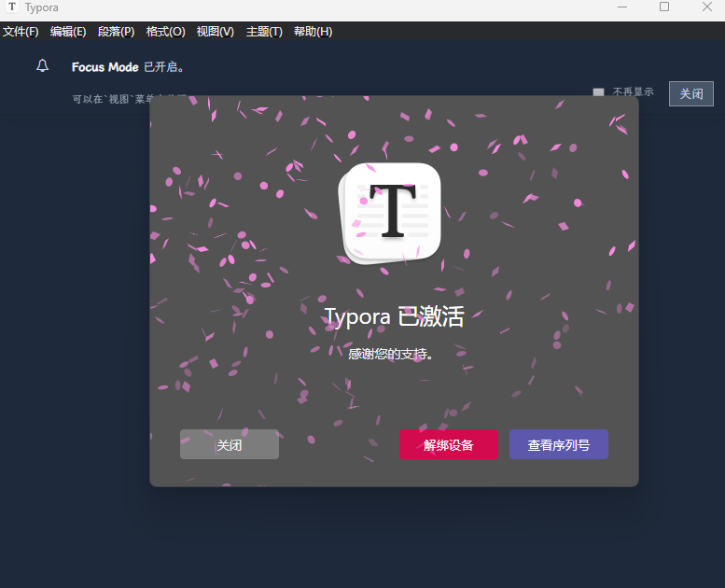Click the '感谢您的支持。' message text

pyautogui.click(x=390, y=355)
